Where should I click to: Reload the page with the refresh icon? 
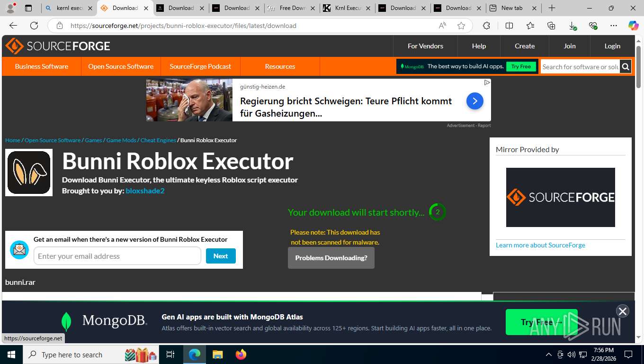(34, 26)
